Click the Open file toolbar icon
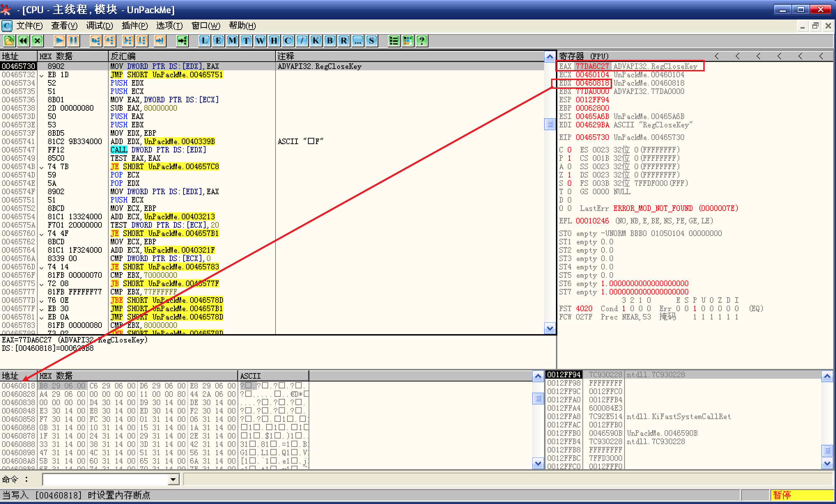 (x=9, y=41)
